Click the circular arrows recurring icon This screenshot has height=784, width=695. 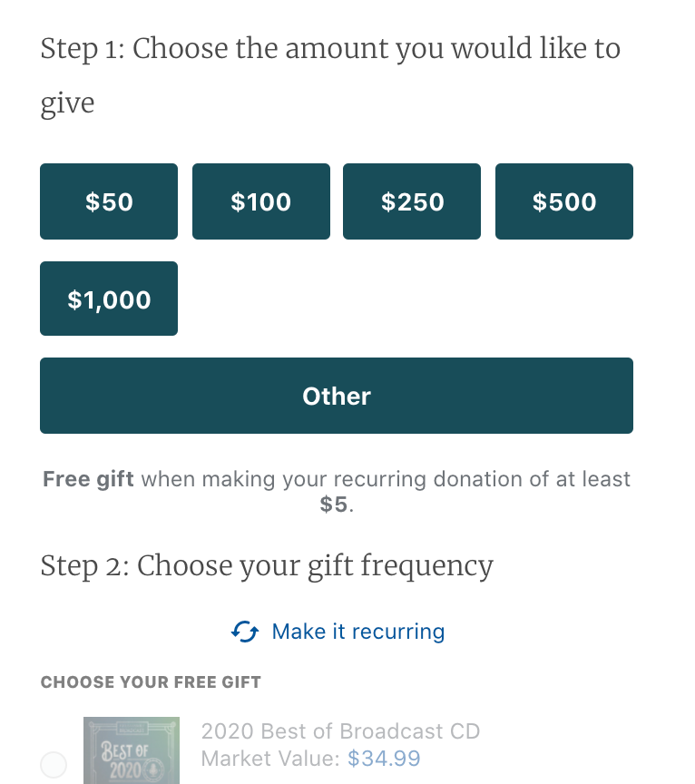245,632
